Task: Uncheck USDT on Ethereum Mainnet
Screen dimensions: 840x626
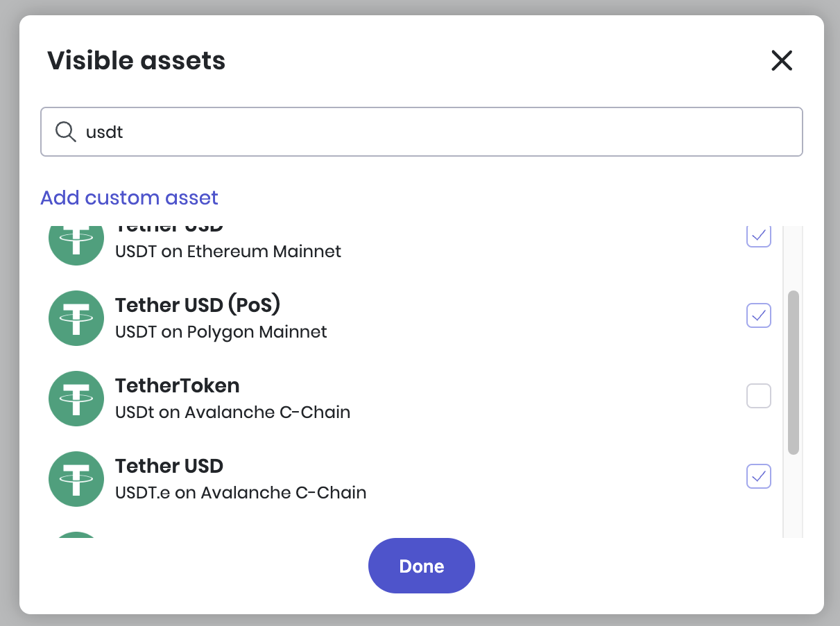Action: 759,235
